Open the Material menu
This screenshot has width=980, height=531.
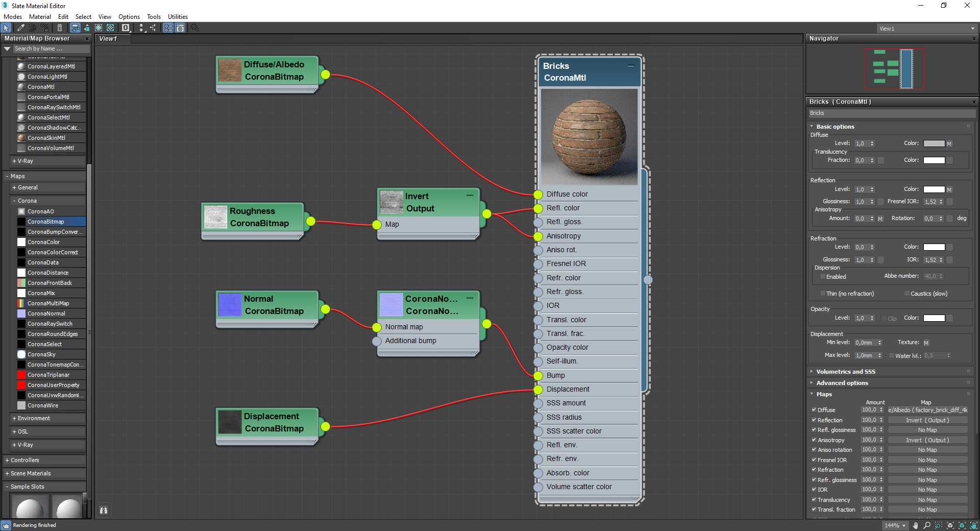tap(40, 17)
